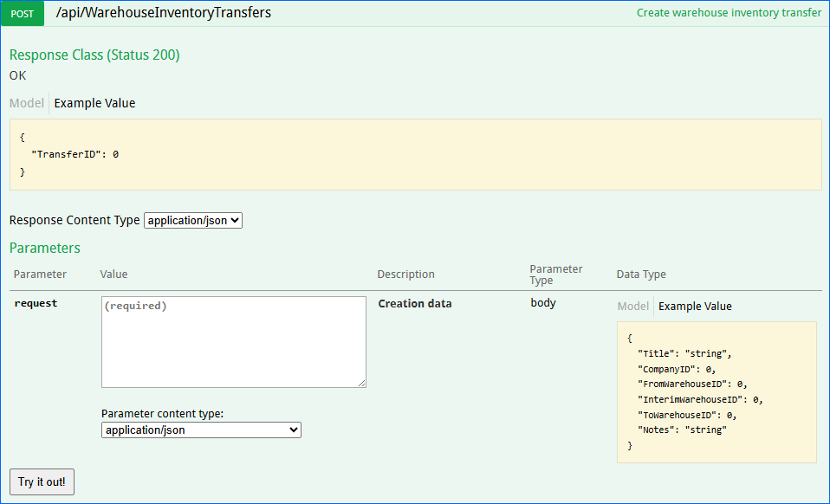The height and width of the screenshot is (504, 830).
Task: Click the Response Class (Status 200) heading
Action: coord(94,55)
